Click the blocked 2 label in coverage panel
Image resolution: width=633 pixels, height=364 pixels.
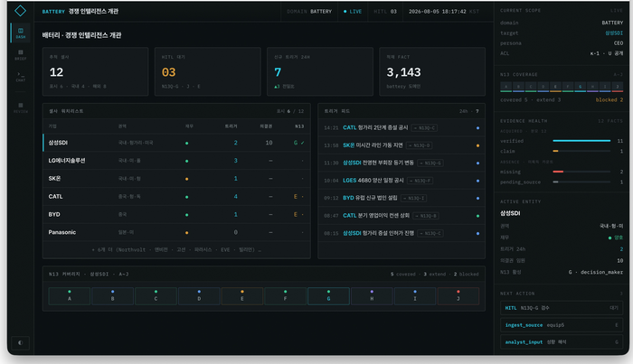(x=609, y=100)
